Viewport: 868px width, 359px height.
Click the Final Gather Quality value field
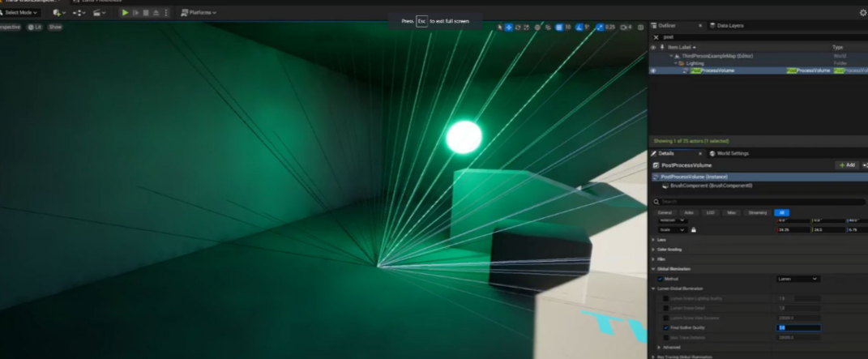[798, 327]
